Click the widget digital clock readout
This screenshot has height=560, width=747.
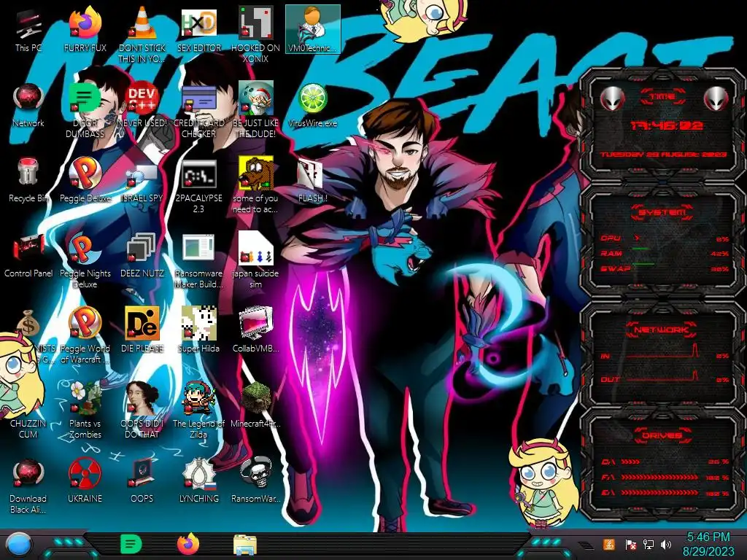(667, 125)
